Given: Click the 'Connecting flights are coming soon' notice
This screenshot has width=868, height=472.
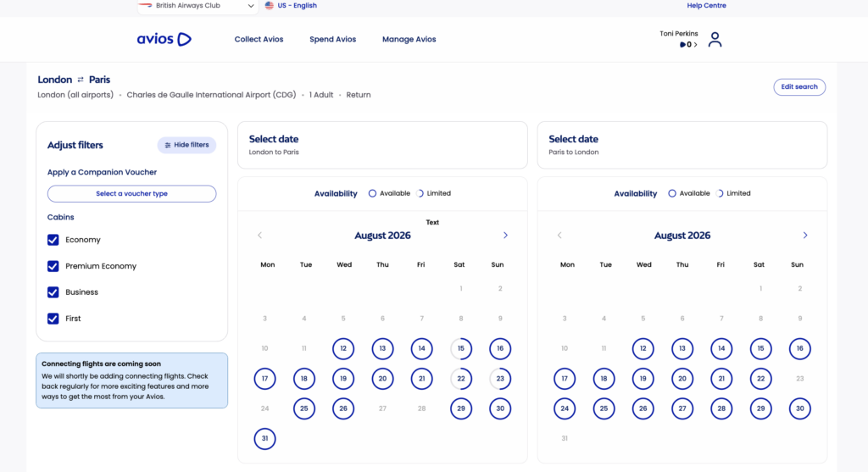Looking at the screenshot, I should point(131,380).
